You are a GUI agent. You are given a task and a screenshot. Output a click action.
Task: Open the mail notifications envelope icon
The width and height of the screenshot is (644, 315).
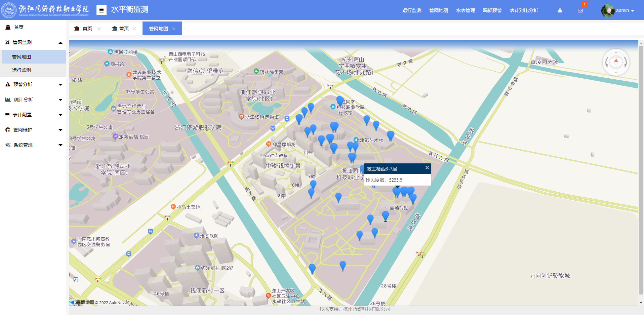pyautogui.click(x=580, y=10)
